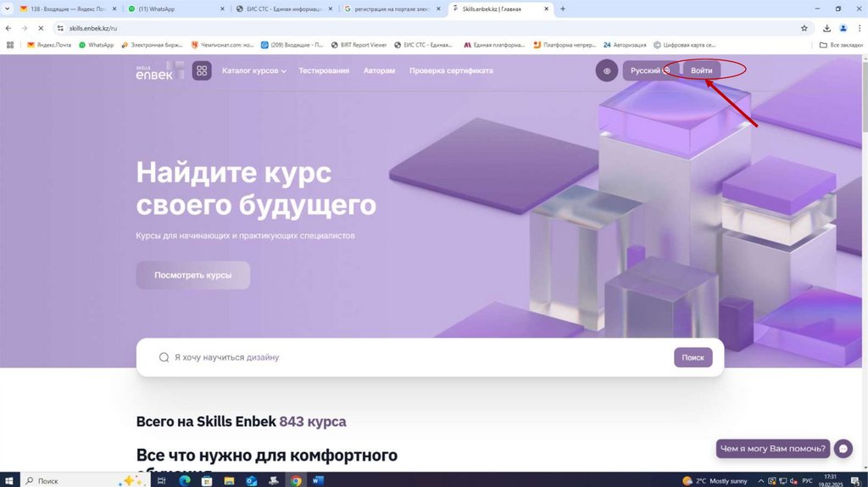Open Все закладки folder
Image resolution: width=868 pixels, height=487 pixels.
pos(842,45)
